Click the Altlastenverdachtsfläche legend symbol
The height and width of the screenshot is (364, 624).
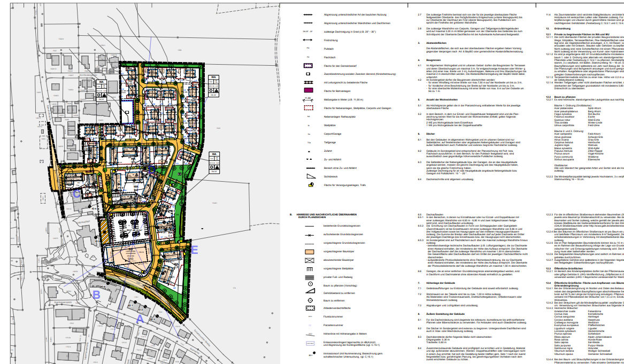[x=311, y=308]
